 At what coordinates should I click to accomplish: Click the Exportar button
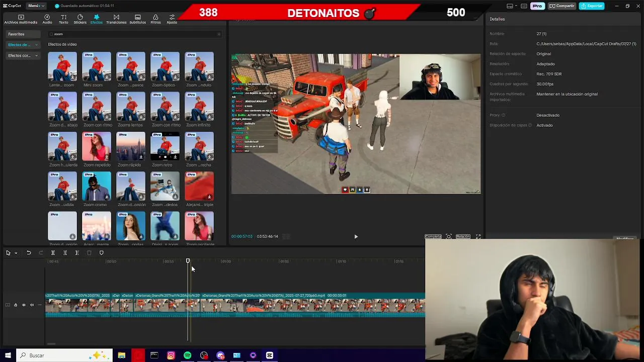coord(592,6)
